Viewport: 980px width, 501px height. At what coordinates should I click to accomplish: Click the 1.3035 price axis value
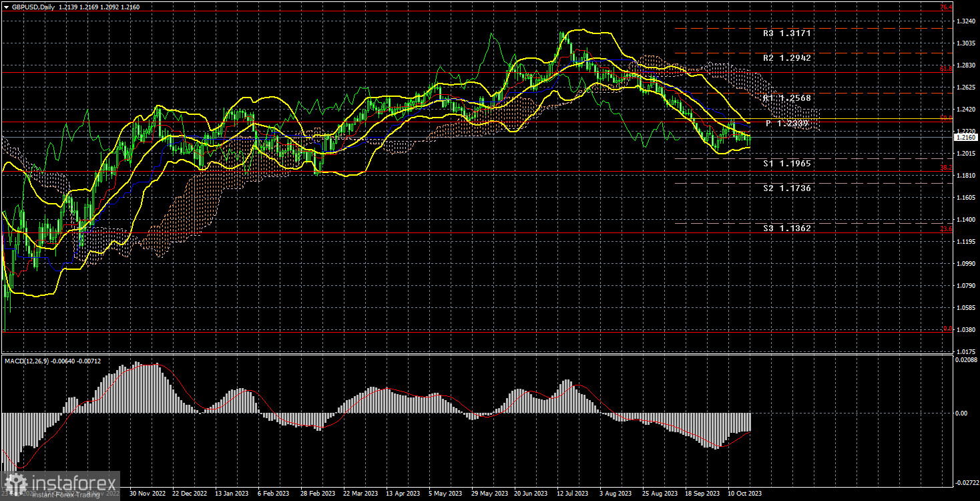tap(965, 43)
